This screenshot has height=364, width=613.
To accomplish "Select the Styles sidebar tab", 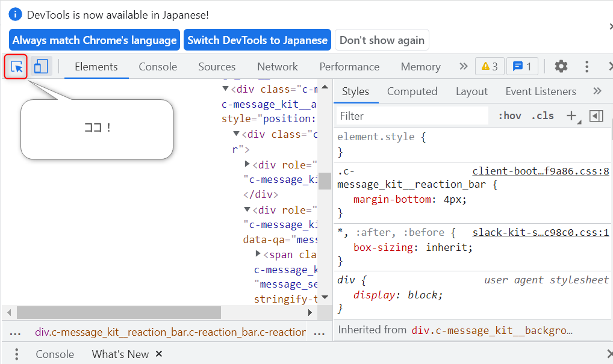I will (355, 91).
